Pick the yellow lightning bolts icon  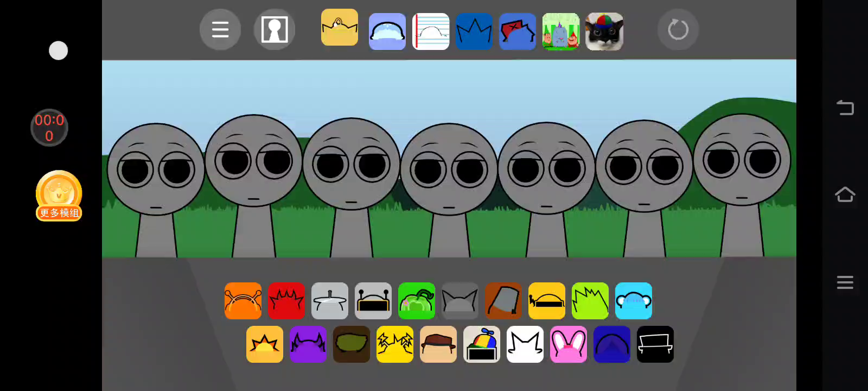[395, 344]
